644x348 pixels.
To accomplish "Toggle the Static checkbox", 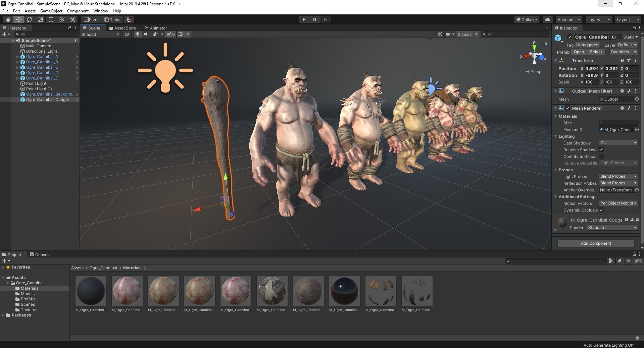I will (620, 37).
